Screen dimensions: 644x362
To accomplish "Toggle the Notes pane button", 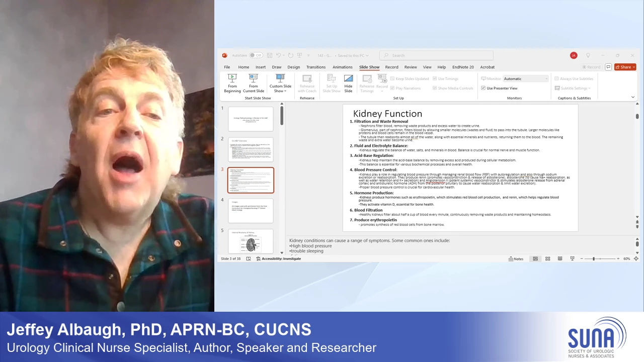I will (x=516, y=259).
